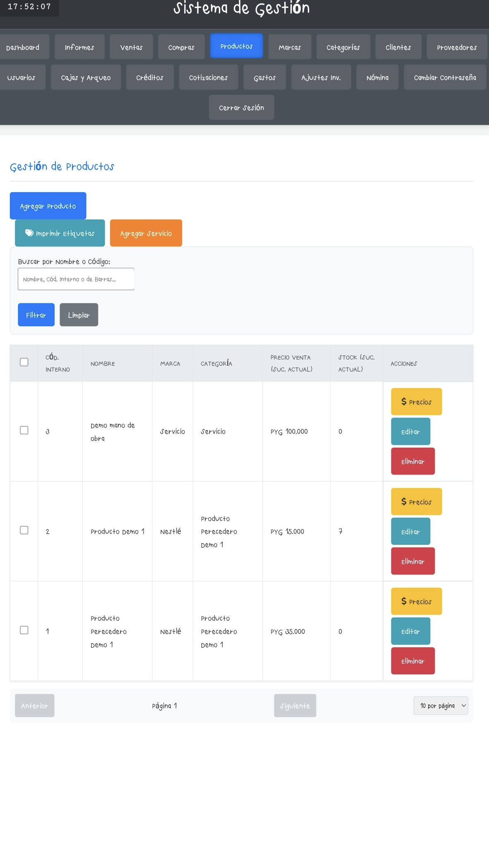The image size is (489, 868).
Task: Open Precios for Demo mano de obra
Action: [x=416, y=402]
